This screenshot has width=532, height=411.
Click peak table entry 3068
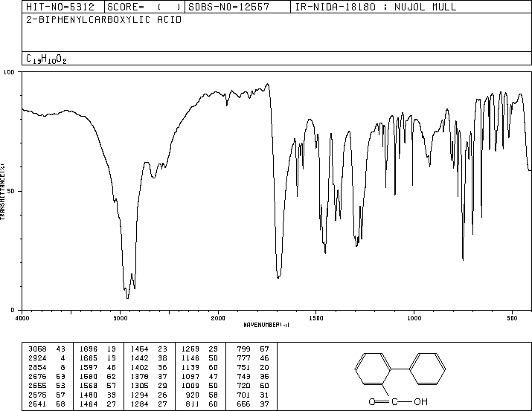(37, 349)
